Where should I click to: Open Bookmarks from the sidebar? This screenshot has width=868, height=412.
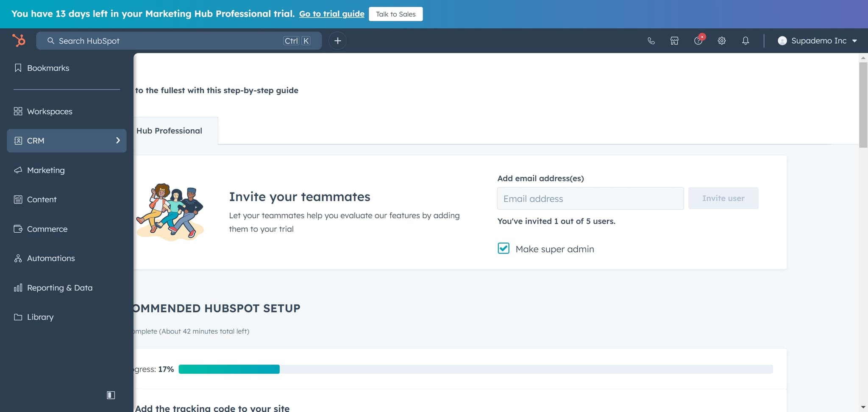48,68
